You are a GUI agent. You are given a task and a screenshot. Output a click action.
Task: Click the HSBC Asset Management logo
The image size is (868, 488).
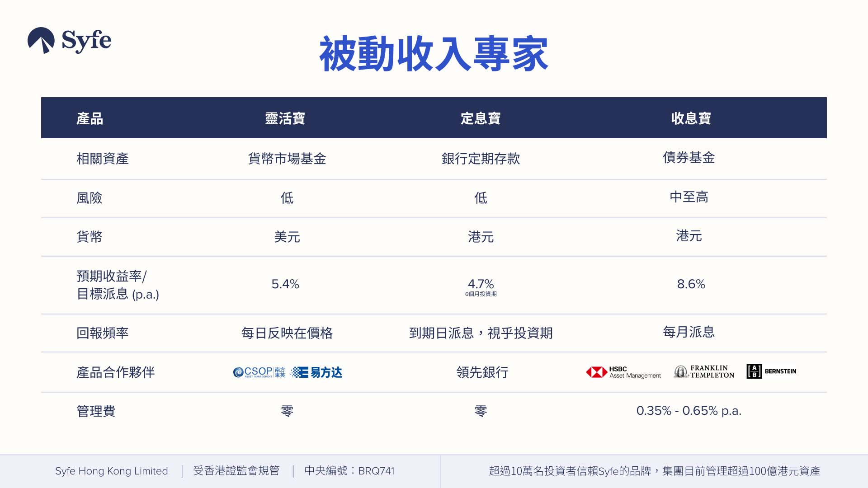tap(623, 372)
